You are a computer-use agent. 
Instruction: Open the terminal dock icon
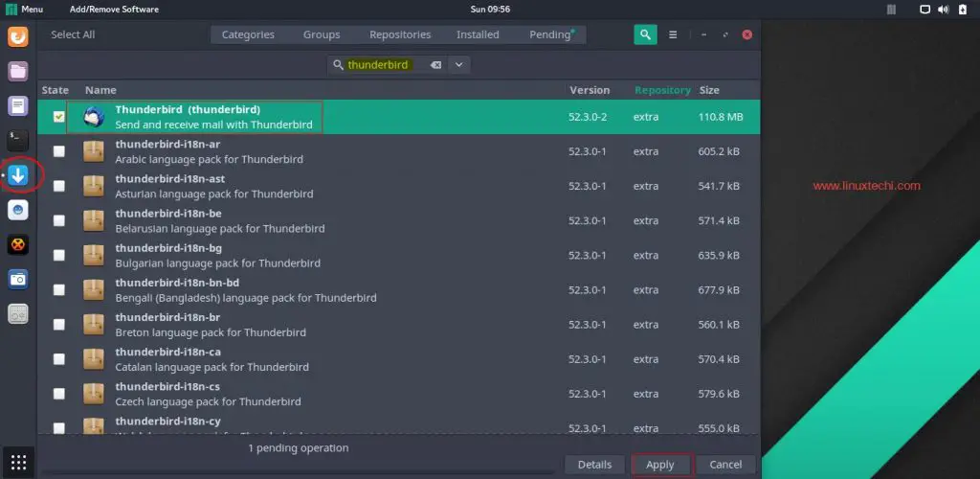[x=18, y=140]
